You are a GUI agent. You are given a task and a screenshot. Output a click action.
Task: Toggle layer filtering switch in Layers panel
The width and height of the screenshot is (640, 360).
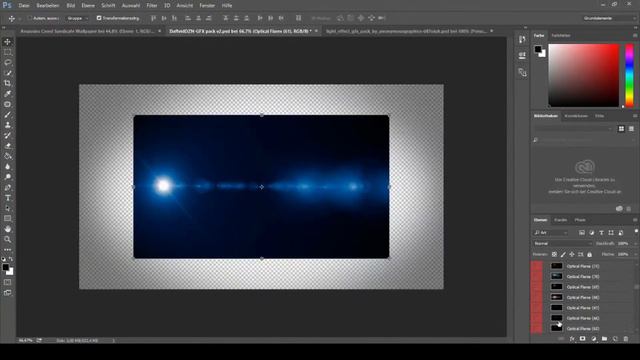click(x=636, y=232)
